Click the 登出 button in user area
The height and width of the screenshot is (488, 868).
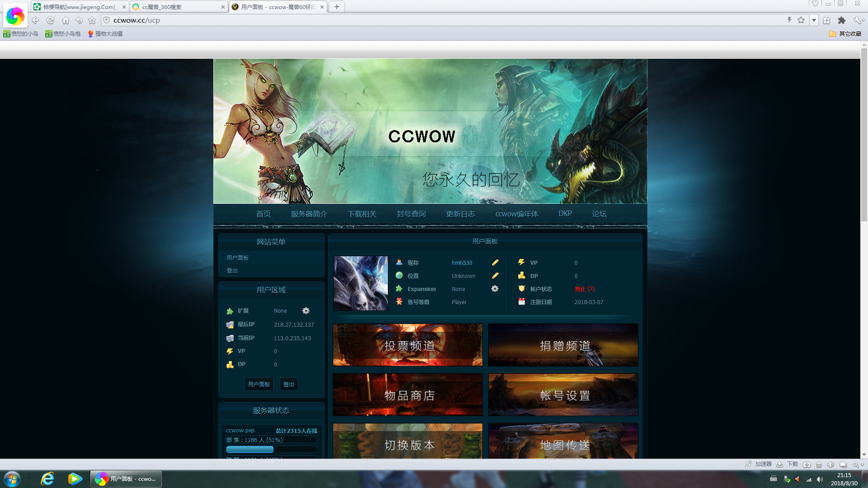click(x=288, y=384)
